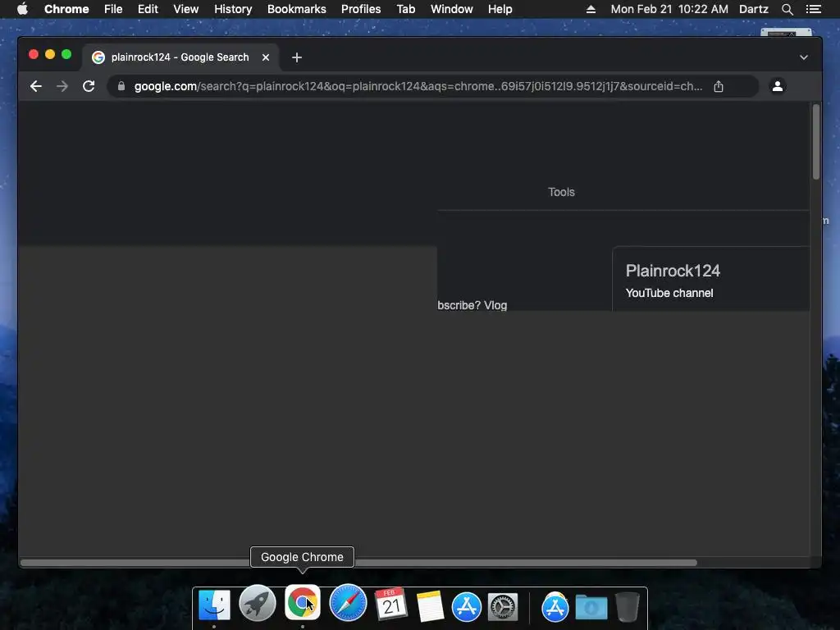Open Finder from the Dock

pos(214,605)
